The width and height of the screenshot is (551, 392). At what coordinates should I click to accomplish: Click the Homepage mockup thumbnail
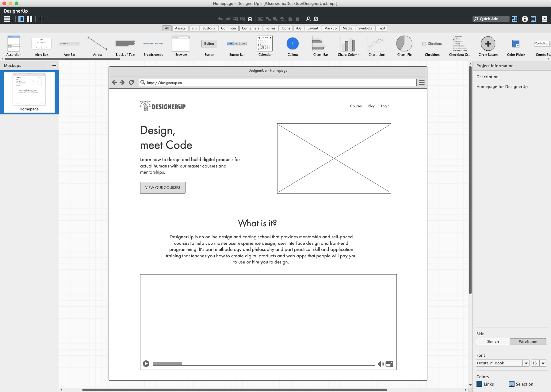(x=29, y=92)
